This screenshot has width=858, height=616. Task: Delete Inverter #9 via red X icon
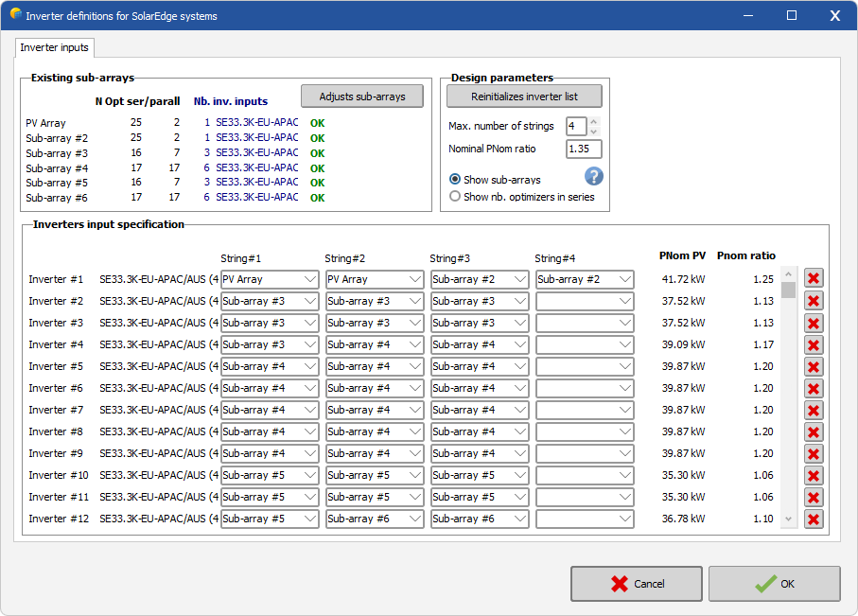point(814,454)
